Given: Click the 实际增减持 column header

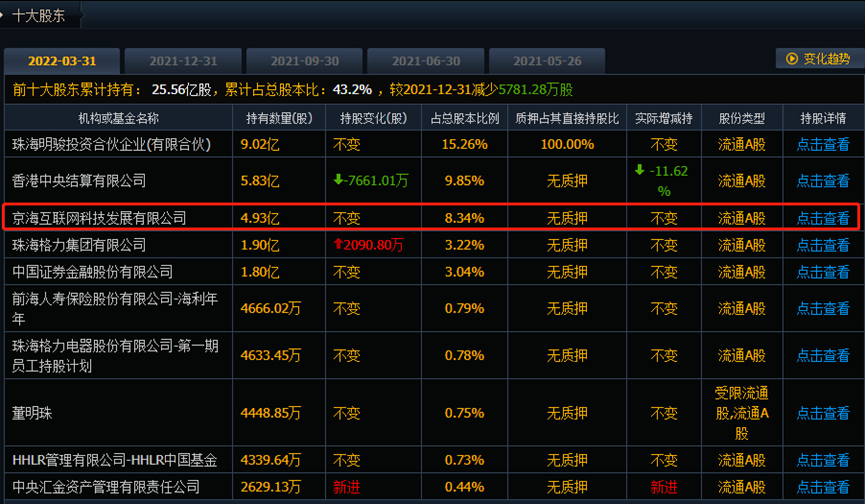Looking at the screenshot, I should (664, 118).
